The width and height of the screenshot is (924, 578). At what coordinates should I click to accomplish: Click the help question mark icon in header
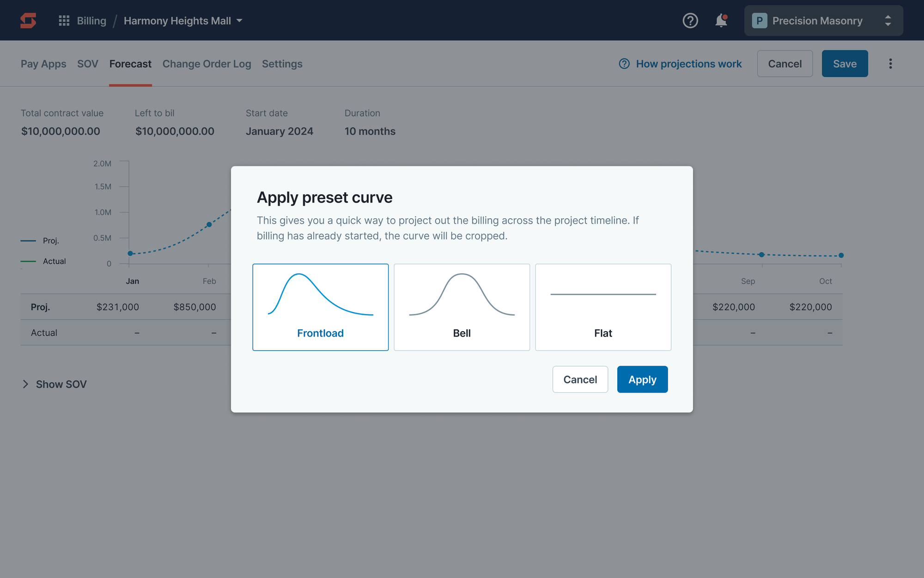coord(690,20)
